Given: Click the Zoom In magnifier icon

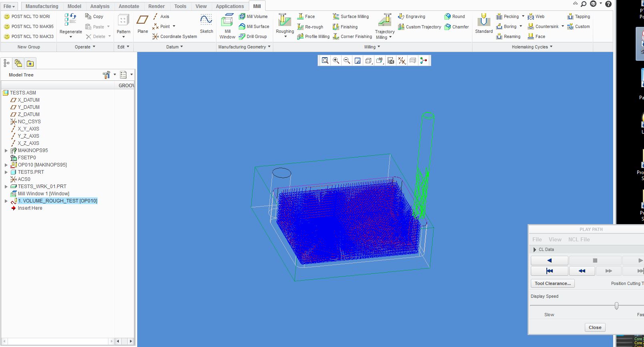Looking at the screenshot, I should click(x=336, y=60).
